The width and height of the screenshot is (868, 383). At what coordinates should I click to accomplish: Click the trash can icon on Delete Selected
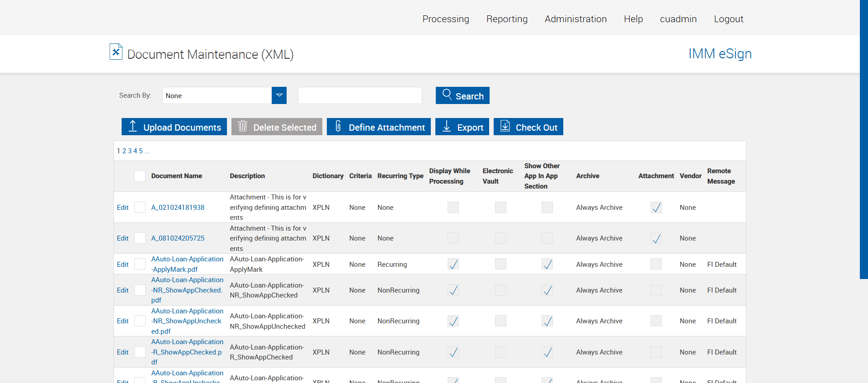click(243, 126)
